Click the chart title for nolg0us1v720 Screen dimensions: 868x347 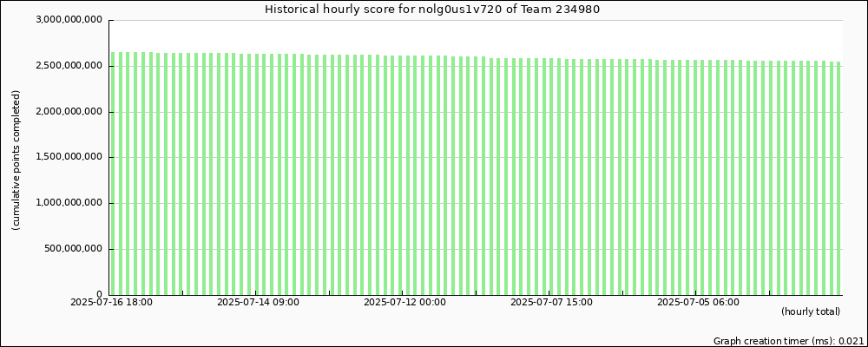pos(431,10)
